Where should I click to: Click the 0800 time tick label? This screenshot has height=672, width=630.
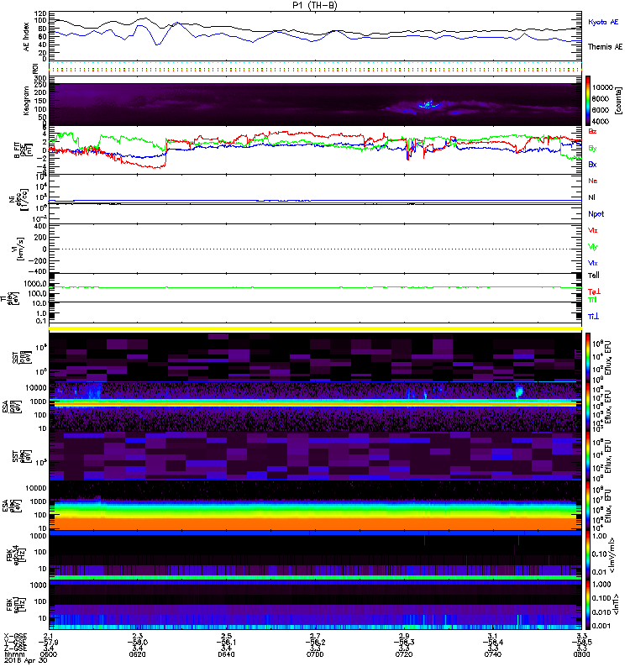tap(581, 654)
